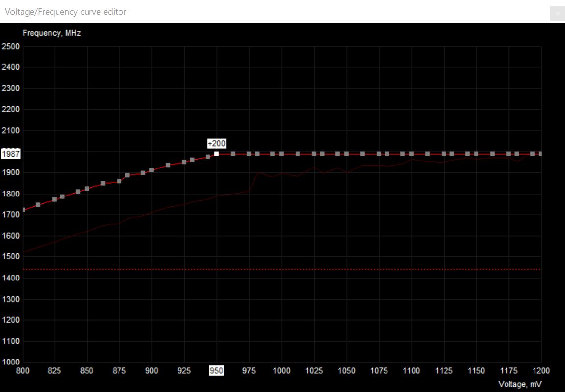The width and height of the screenshot is (565, 392).
Task: Pick the curve point at 850 mV
Action: point(87,189)
